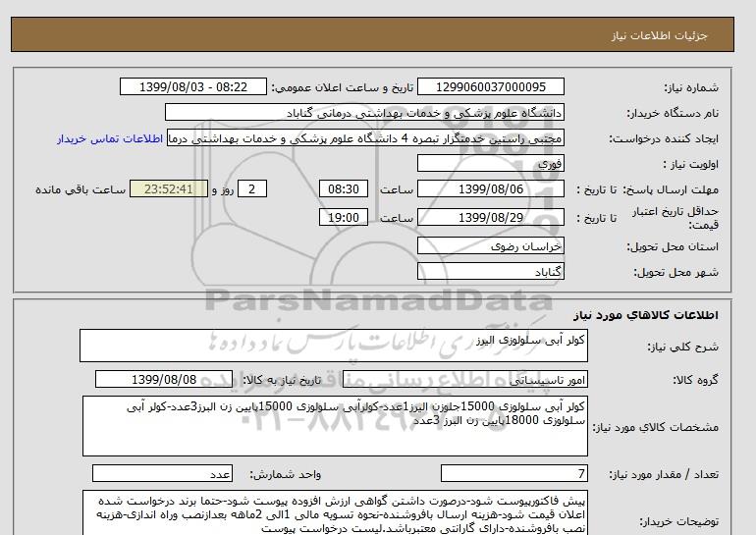The image size is (756, 535).
Task: Select the price validity time 19:00
Action: [344, 217]
